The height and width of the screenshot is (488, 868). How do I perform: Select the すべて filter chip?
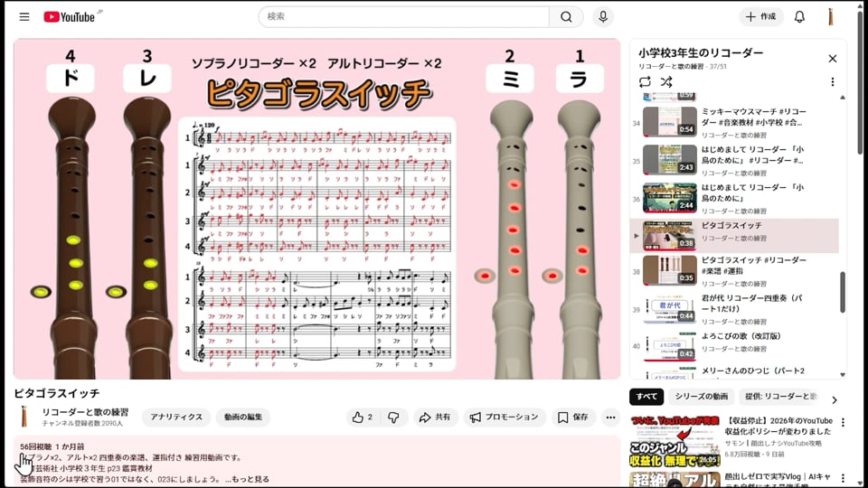[646, 397]
